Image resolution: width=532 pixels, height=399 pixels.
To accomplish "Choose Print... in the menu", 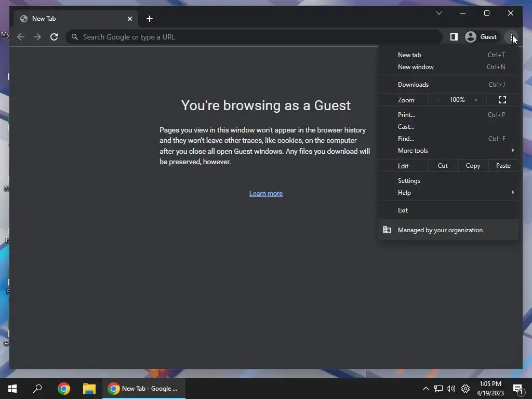I will 448,115.
